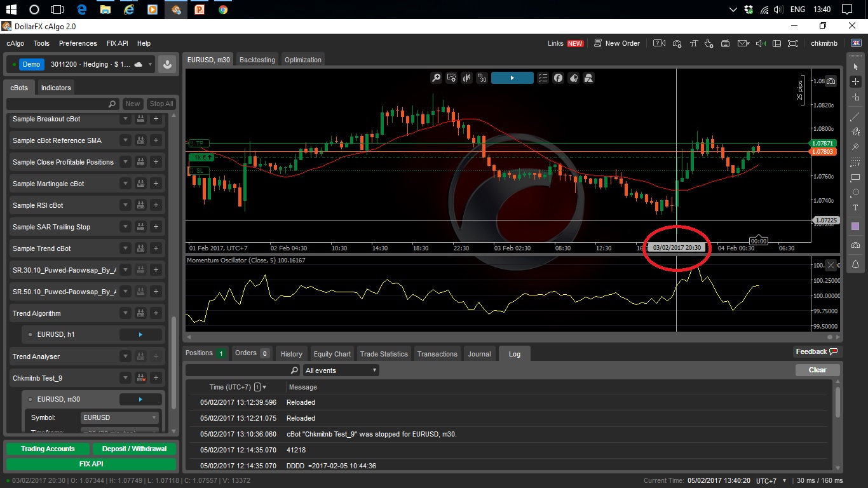Image resolution: width=868 pixels, height=488 pixels.
Task: Open Sample RSI cBot dropdown arrow
Action: (126, 205)
